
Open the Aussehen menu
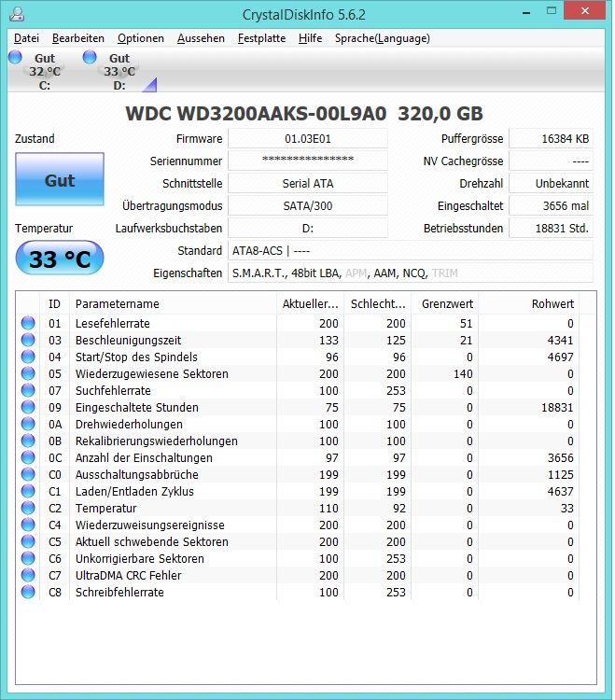[201, 38]
